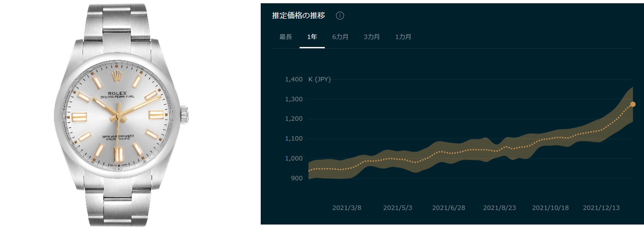Click the 推定価格の推移 heading text
Image resolution: width=644 pixels, height=231 pixels.
click(298, 16)
